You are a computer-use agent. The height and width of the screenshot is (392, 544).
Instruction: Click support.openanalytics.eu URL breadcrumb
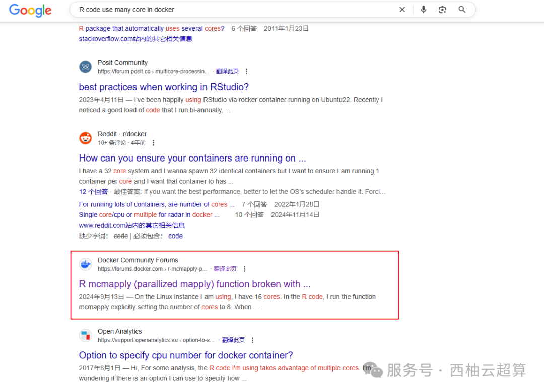(156, 340)
